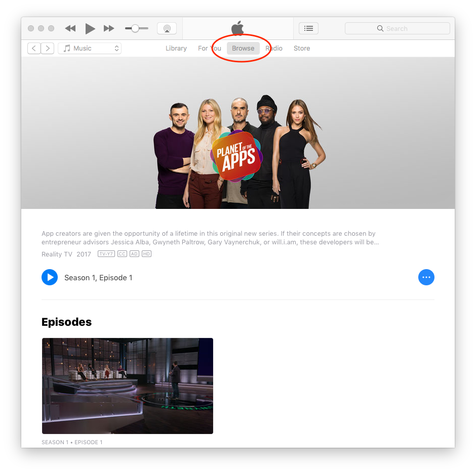Click the Season 1, Episode 1 title
The image size is (476, 473).
coord(98,278)
